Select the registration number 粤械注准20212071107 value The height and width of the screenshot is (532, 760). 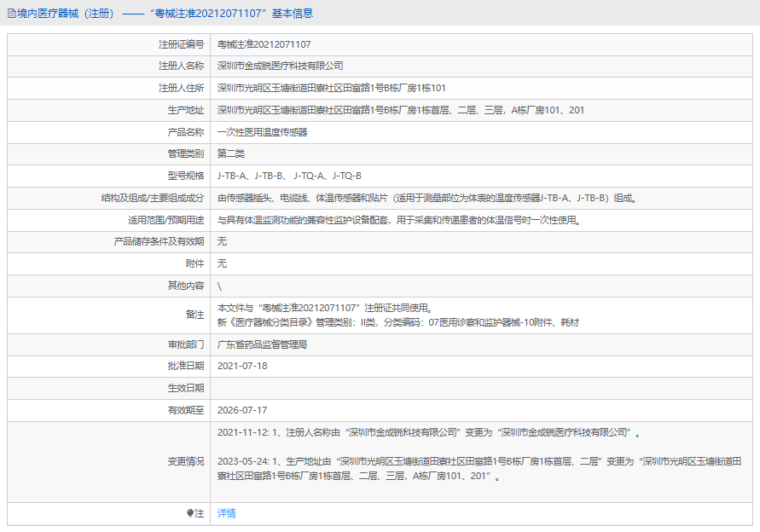264,44
